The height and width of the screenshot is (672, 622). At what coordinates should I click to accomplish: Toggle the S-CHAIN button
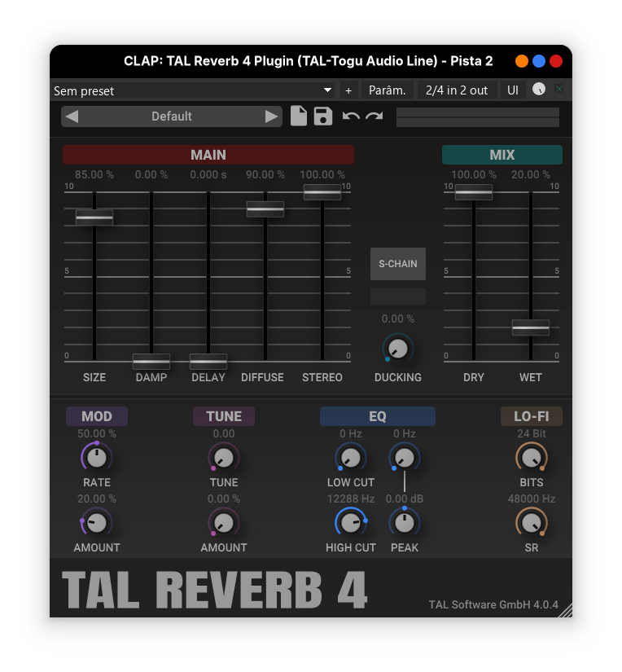click(x=398, y=264)
